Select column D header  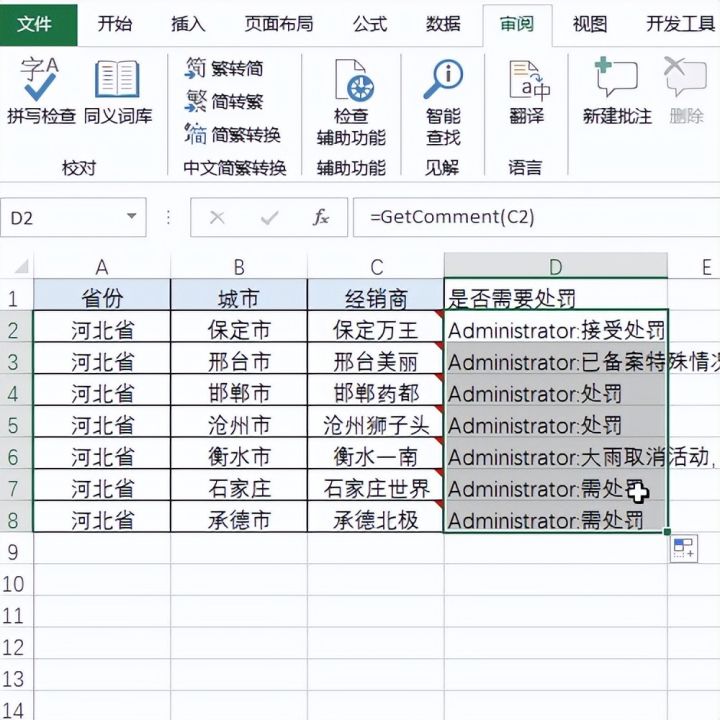556,266
